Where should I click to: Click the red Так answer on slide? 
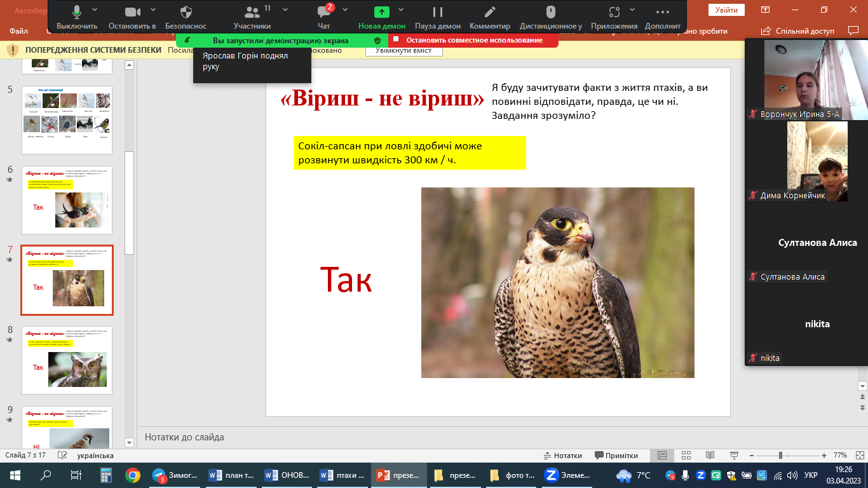click(346, 280)
